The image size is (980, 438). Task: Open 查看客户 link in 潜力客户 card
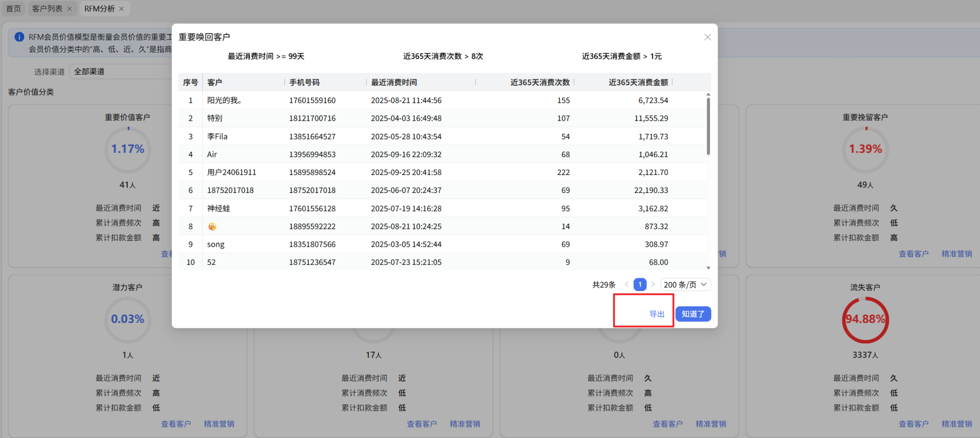(x=176, y=424)
